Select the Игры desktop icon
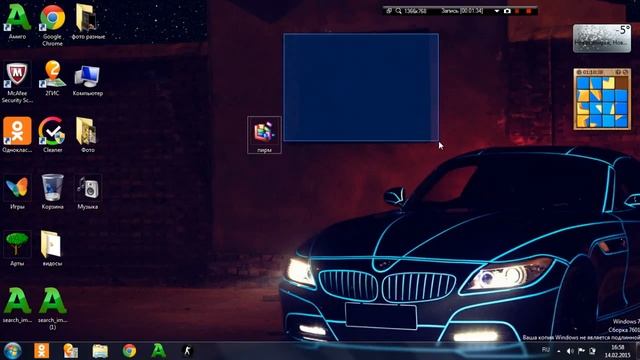 point(17,192)
